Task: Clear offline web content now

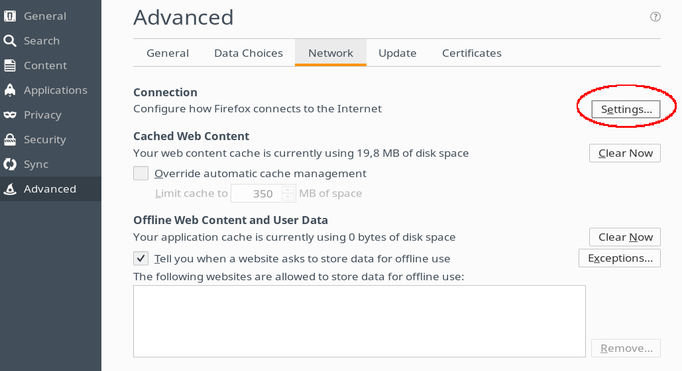Action: (625, 237)
